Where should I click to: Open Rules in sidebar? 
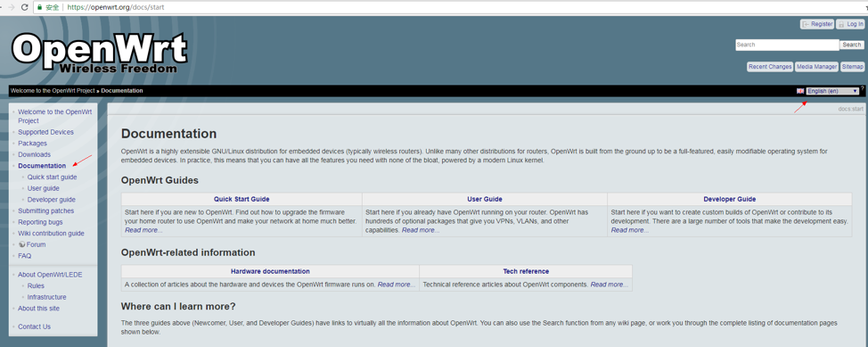[36, 286]
